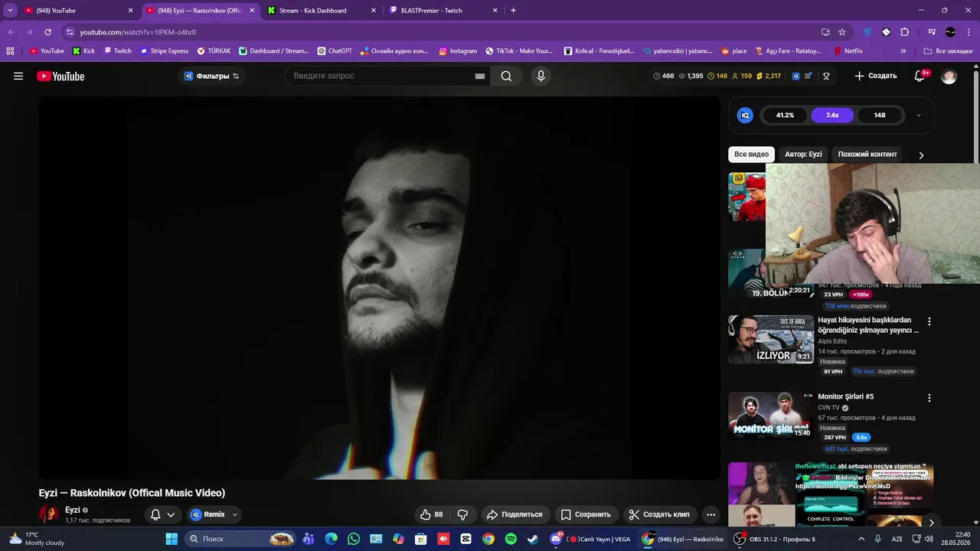
Task: Save video with the Сохранить button
Action: [x=586, y=514]
